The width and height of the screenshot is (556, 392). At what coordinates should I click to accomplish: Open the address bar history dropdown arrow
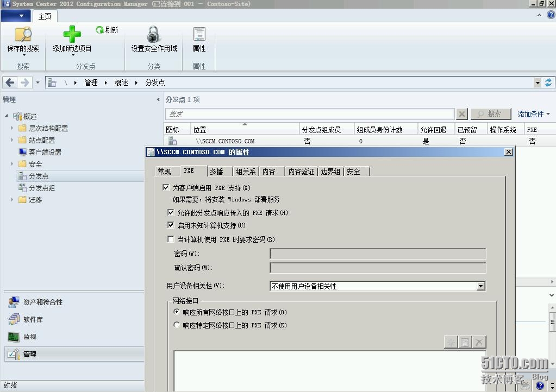click(x=538, y=83)
